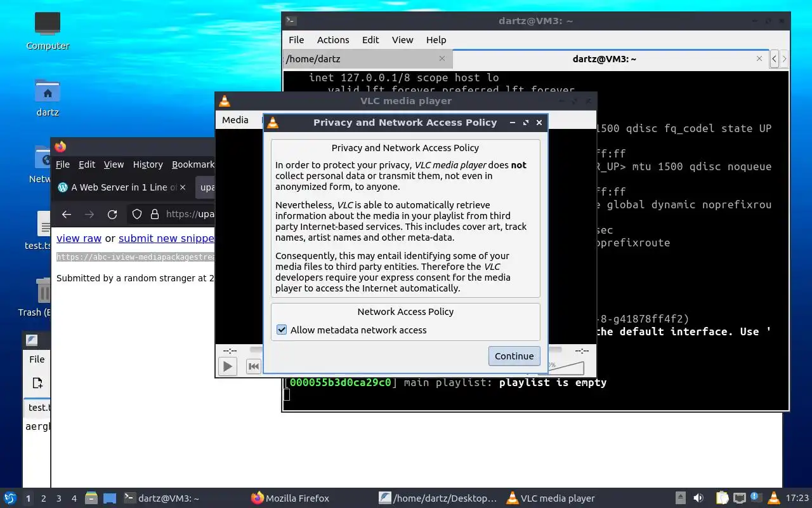Viewport: 812px width, 508px height.
Task: Open terminal File menu
Action: pyautogui.click(x=296, y=39)
